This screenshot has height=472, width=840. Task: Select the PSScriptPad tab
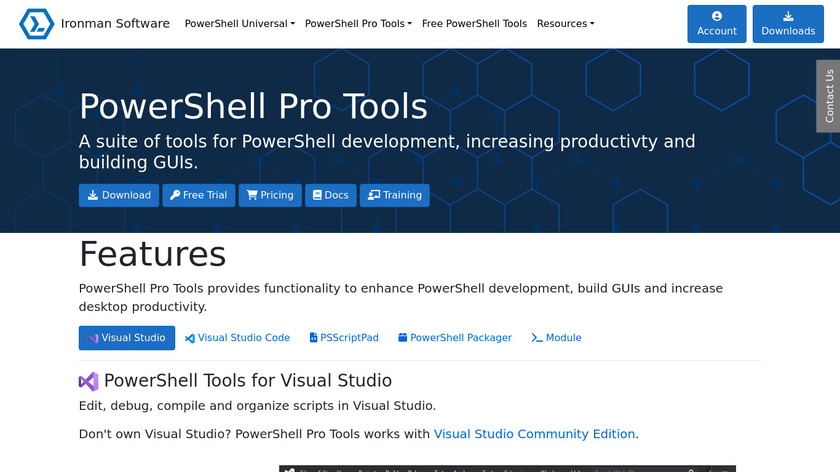[x=343, y=338]
